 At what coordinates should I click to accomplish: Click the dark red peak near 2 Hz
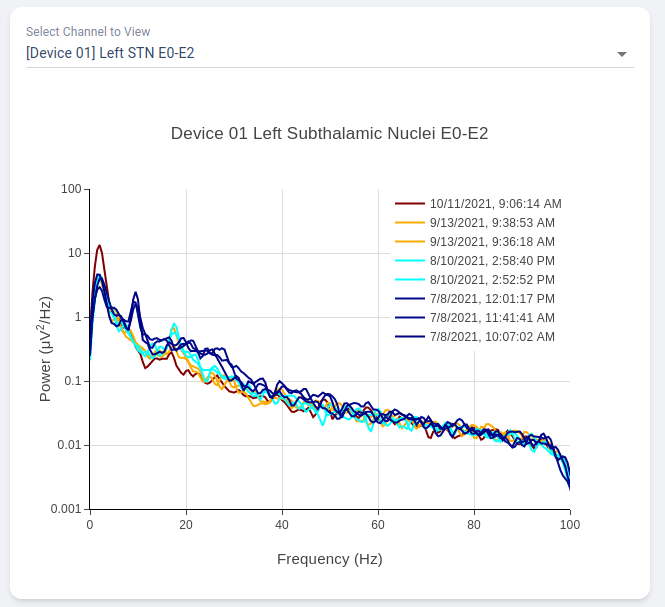tap(99, 246)
